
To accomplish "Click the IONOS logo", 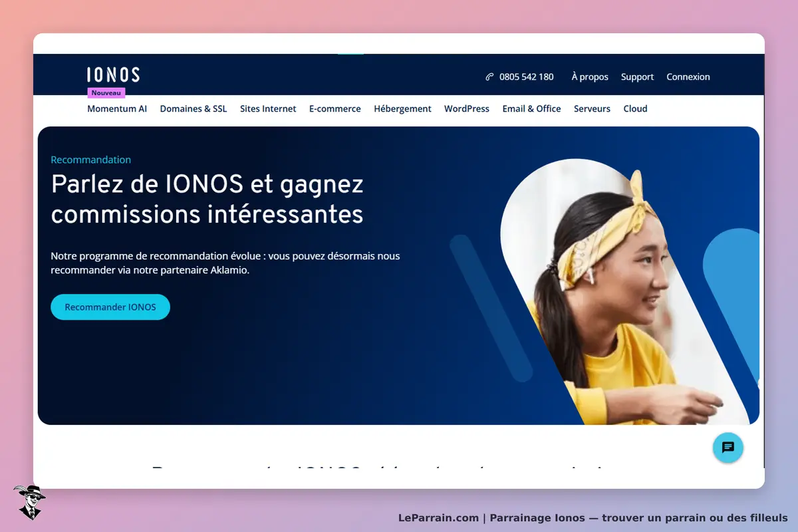I will click(113, 74).
